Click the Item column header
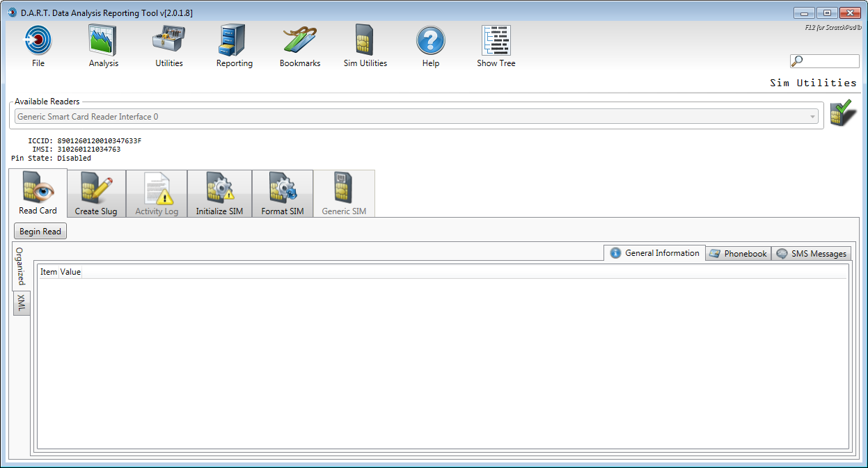Viewport: 868px width, 468px height. (49, 272)
